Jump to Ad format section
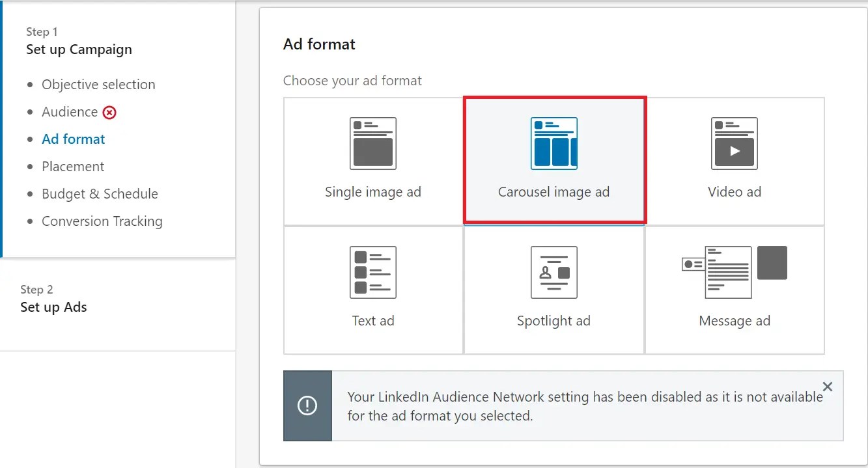The height and width of the screenshot is (468, 868). tap(74, 139)
